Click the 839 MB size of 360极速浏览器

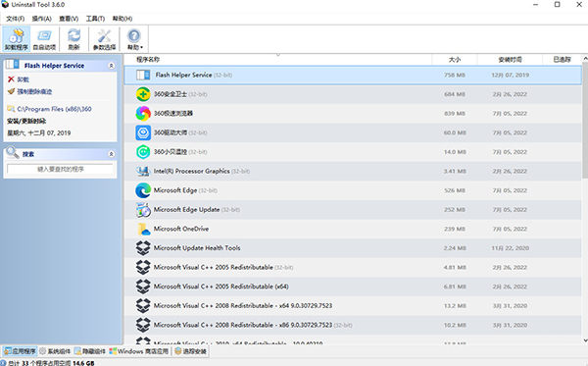point(455,114)
